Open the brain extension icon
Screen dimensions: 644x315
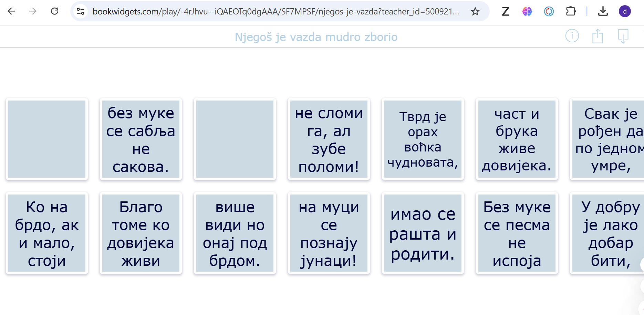527,11
